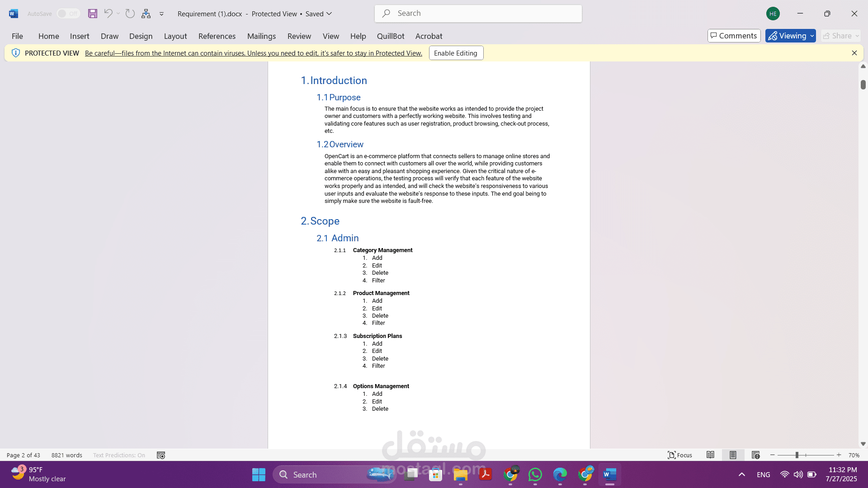868x488 pixels.
Task: Expand the Customize Quick Access Toolbar dropdown
Action: point(161,14)
